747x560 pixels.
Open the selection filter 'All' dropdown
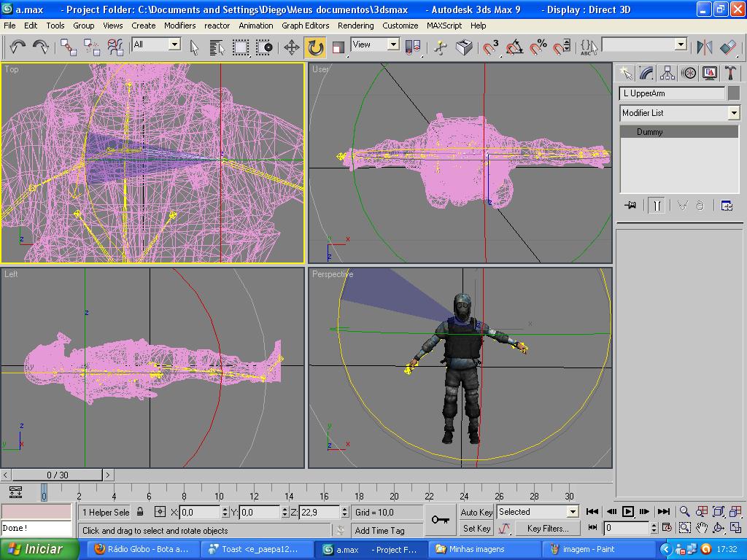click(174, 44)
